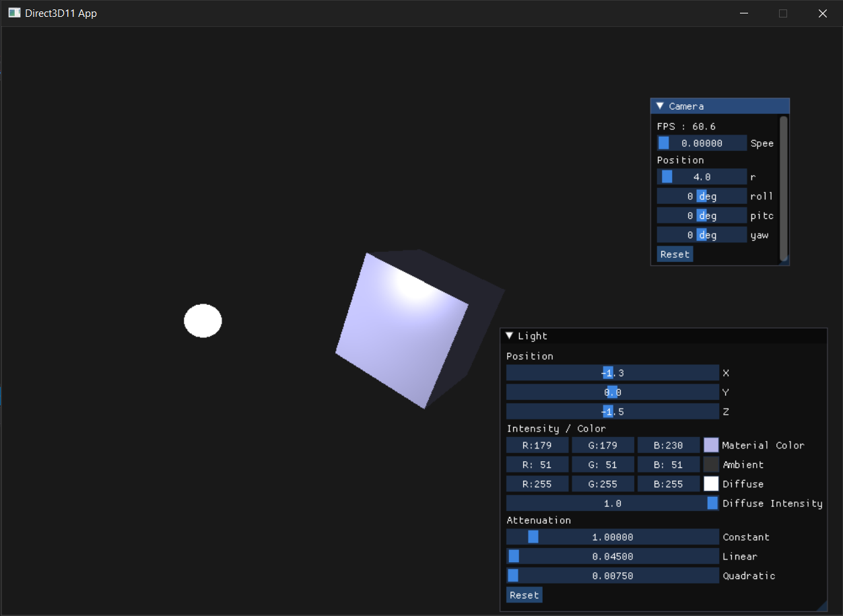843x616 pixels.
Task: Click the Attenuation section label
Action: pos(539,520)
